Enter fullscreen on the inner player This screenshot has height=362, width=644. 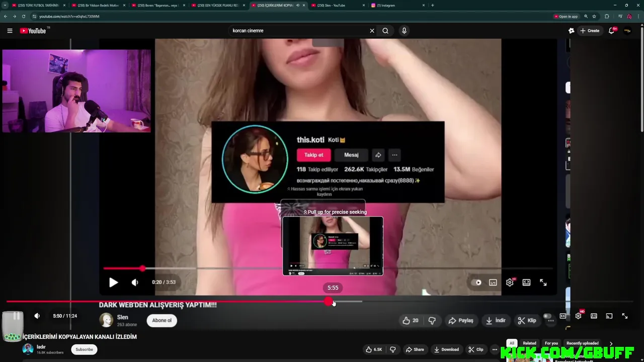pyautogui.click(x=543, y=283)
